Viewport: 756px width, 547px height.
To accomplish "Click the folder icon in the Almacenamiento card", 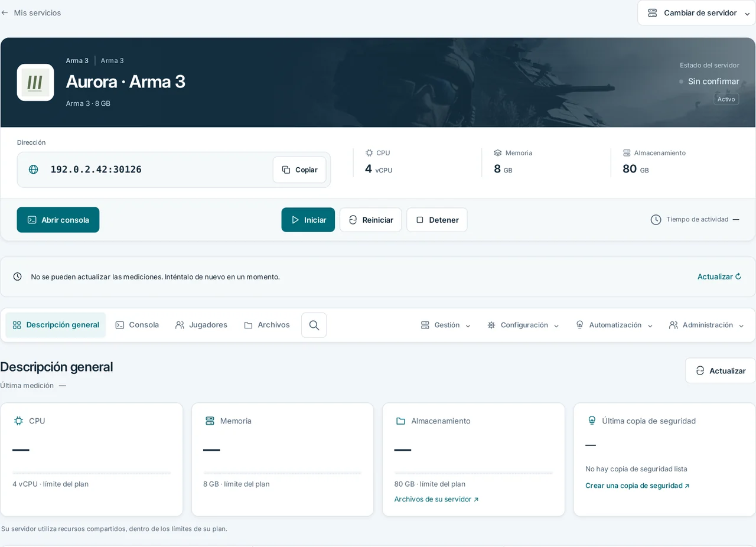I will 400,421.
